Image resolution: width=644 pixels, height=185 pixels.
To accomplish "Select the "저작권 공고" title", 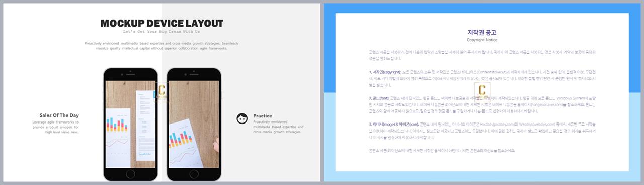I will [x=482, y=32].
